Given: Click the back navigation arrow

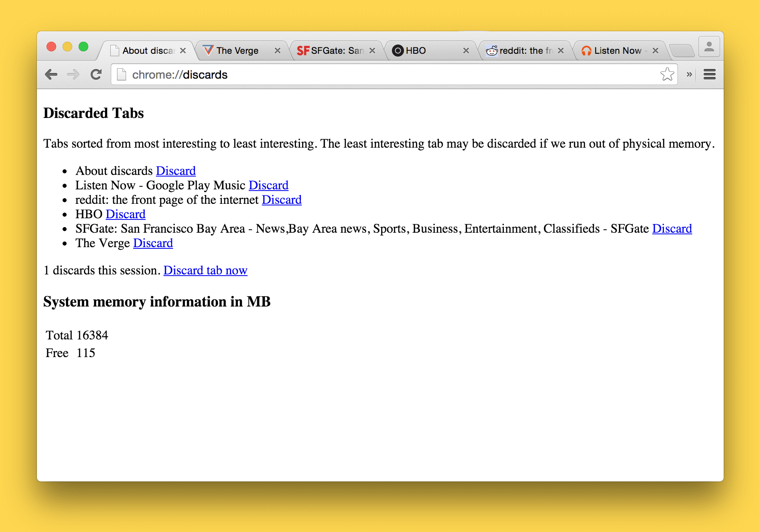Looking at the screenshot, I should [52, 74].
